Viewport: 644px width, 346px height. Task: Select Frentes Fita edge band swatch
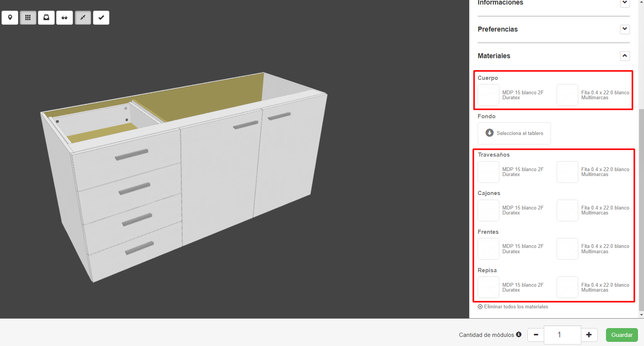click(567, 249)
